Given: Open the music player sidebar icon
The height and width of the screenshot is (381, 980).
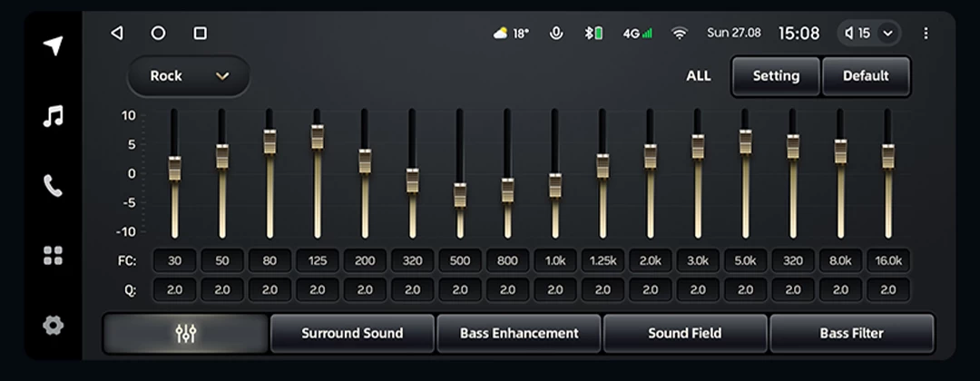Looking at the screenshot, I should coord(54,116).
